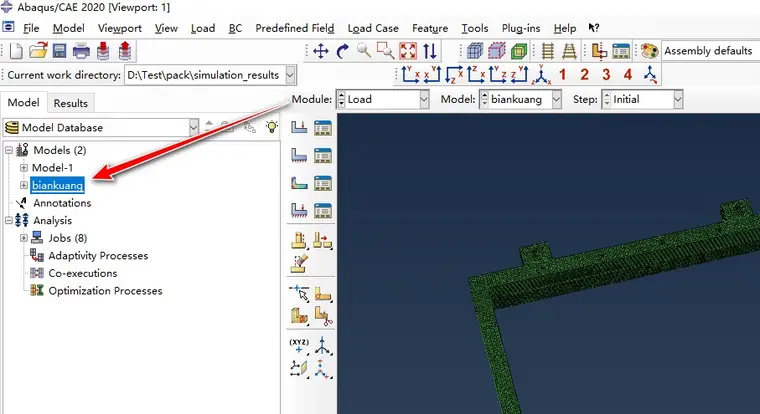Image resolution: width=760 pixels, height=414 pixels.
Task: Open the current work directory dropdown
Action: click(x=210, y=75)
